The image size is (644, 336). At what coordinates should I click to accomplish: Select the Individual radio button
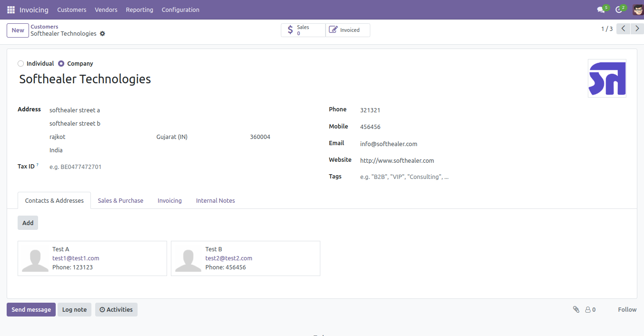[20, 63]
